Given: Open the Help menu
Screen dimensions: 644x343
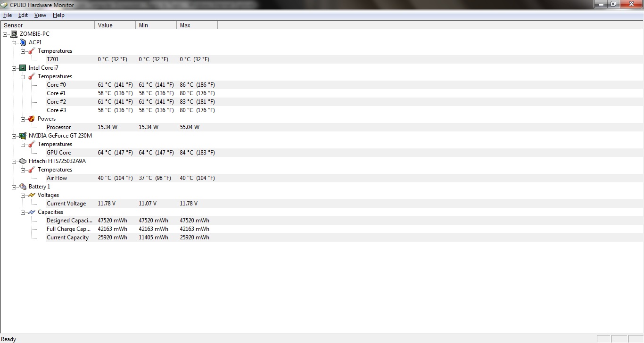Looking at the screenshot, I should click(x=58, y=15).
